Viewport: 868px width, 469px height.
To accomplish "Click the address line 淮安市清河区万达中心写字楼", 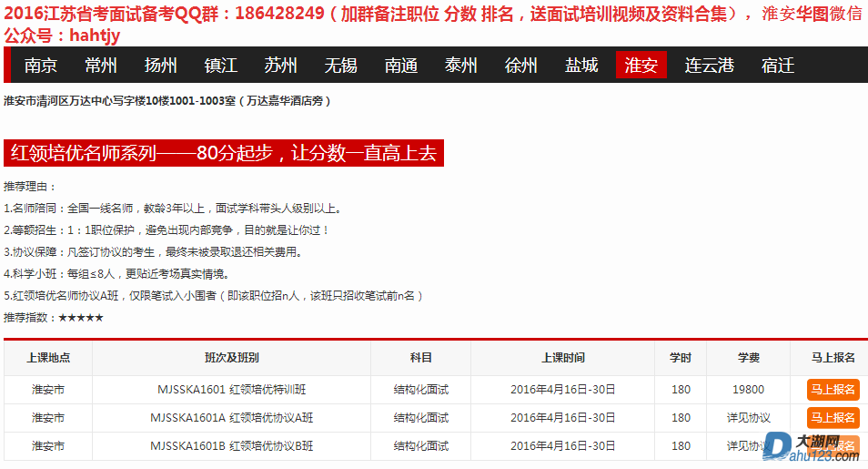I will 167,101.
